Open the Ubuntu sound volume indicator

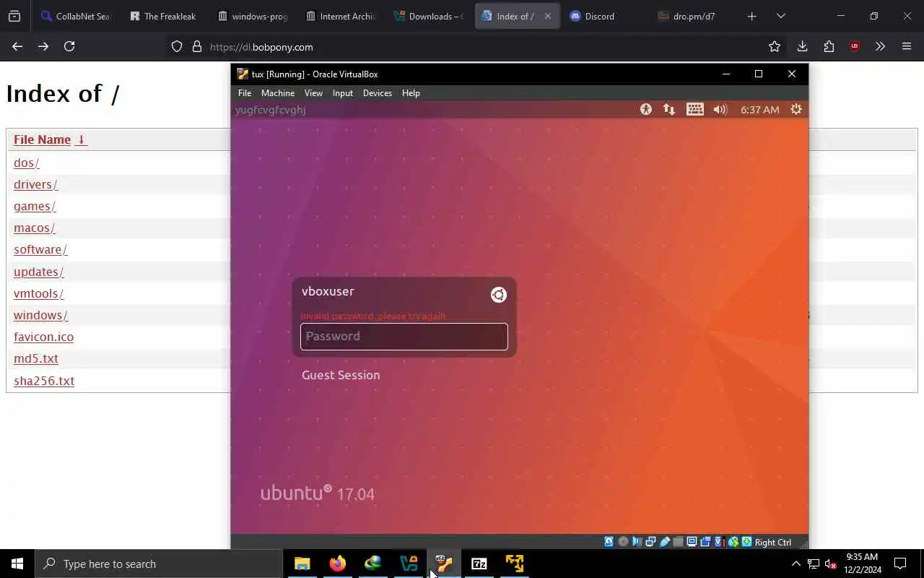coord(720,109)
